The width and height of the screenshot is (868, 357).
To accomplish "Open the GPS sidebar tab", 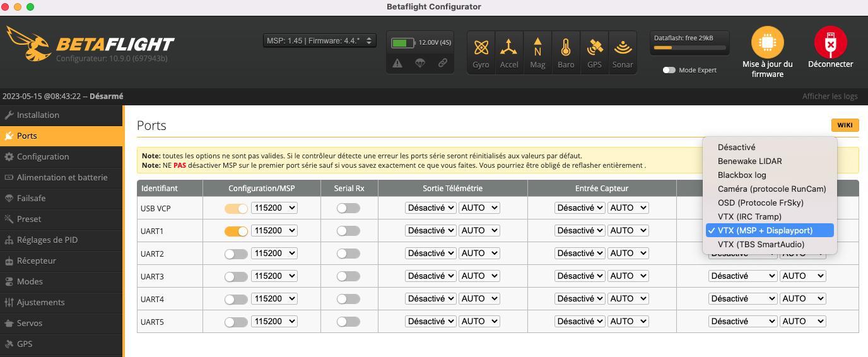I will 61,344.
